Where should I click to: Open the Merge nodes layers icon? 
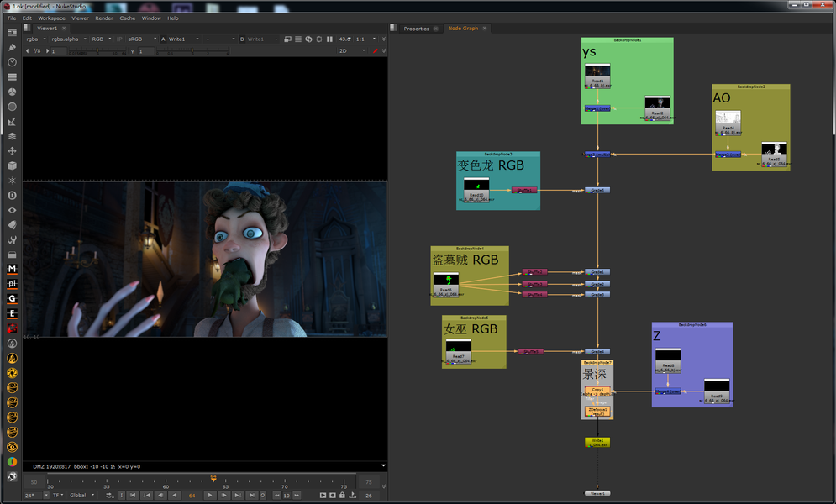(x=12, y=136)
